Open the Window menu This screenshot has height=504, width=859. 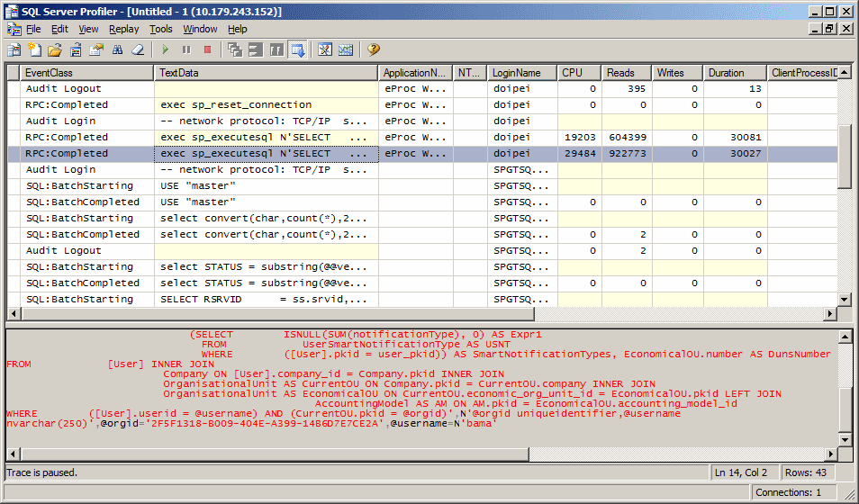coord(200,29)
